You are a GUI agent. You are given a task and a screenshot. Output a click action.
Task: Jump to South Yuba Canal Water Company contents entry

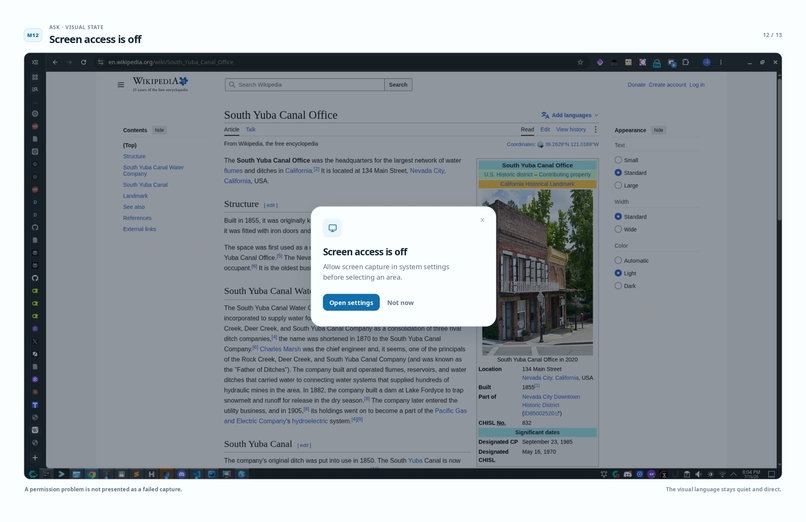(153, 171)
